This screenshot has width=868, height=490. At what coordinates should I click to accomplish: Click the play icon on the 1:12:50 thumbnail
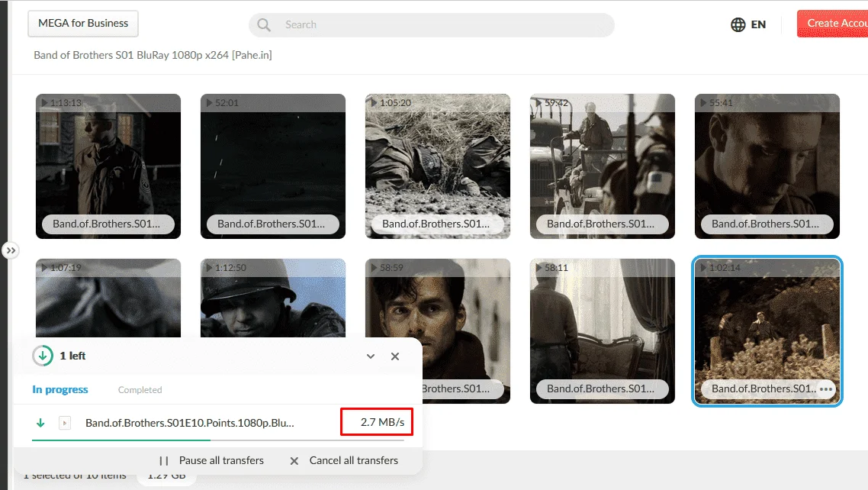click(x=209, y=268)
